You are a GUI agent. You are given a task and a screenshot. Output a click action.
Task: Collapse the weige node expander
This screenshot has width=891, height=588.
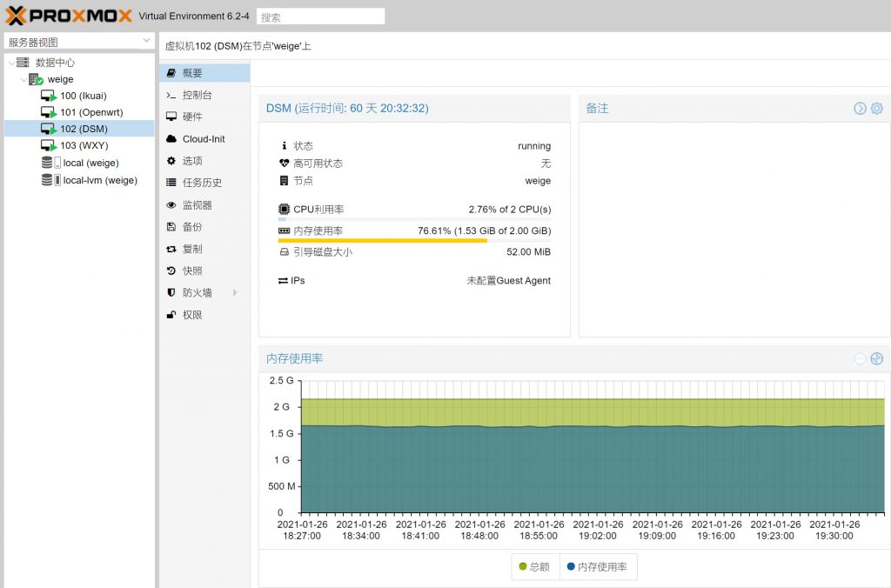point(23,79)
